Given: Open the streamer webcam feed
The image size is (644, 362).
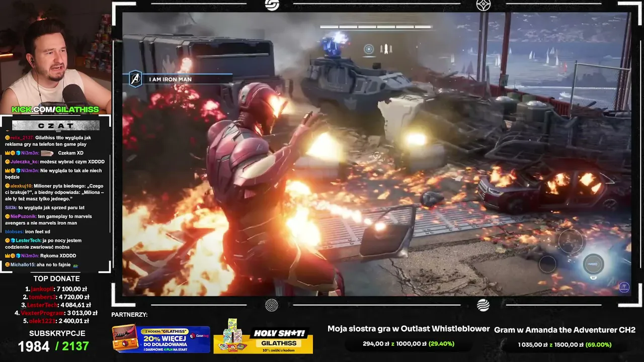Looking at the screenshot, I should pos(55,56).
